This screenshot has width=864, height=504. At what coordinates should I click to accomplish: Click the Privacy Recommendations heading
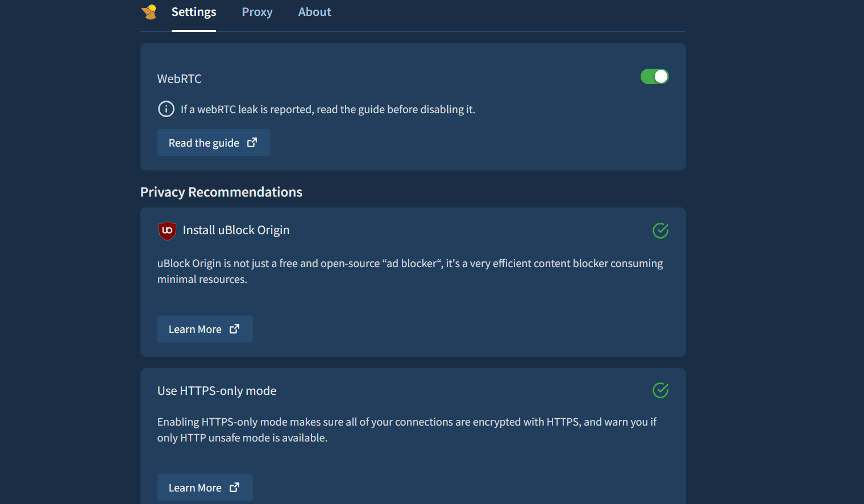click(221, 192)
